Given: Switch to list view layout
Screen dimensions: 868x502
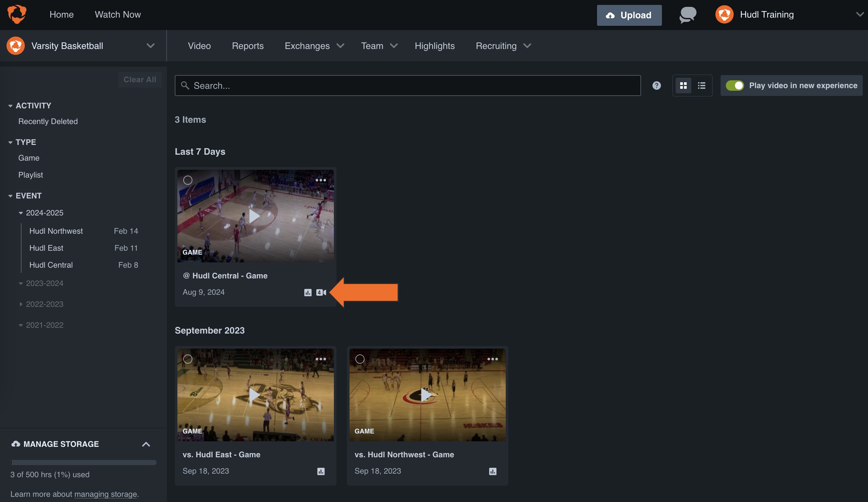Looking at the screenshot, I should [701, 85].
